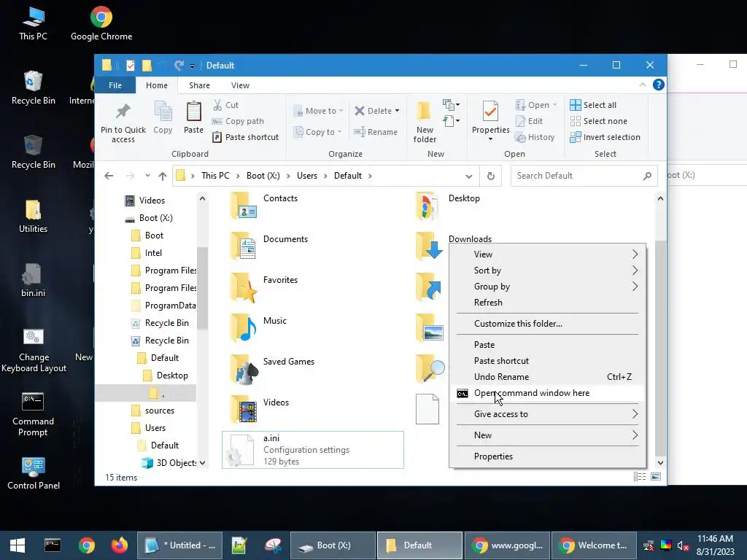
Task: Open History from the ribbon
Action: [x=535, y=137]
